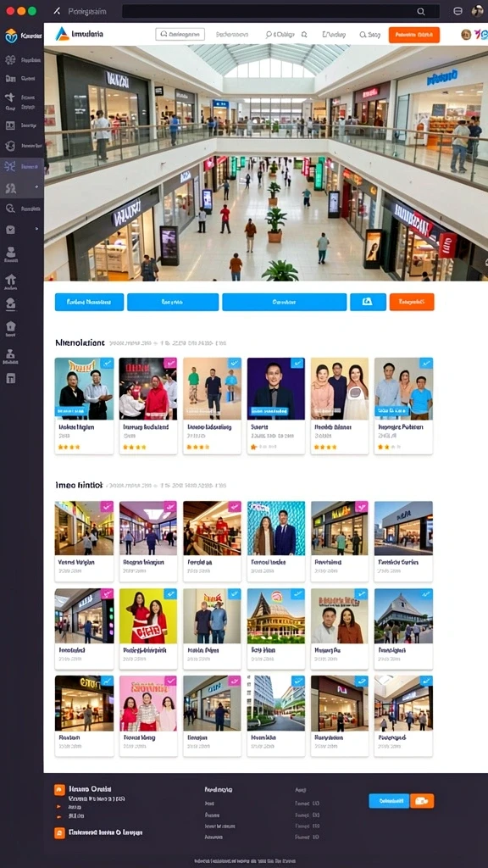Open the card with three women on pink background

[147, 715]
